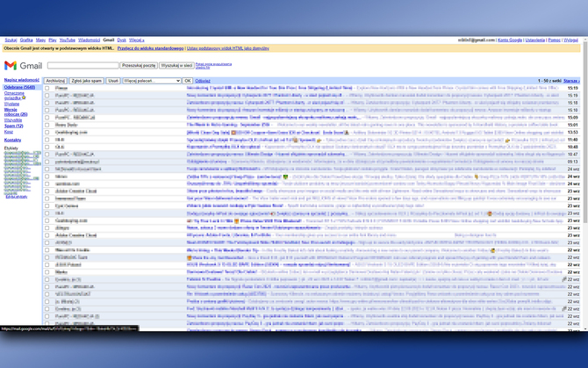The image size is (588, 368).
Task: Open Kontakty in the sidebar
Action: point(12,140)
